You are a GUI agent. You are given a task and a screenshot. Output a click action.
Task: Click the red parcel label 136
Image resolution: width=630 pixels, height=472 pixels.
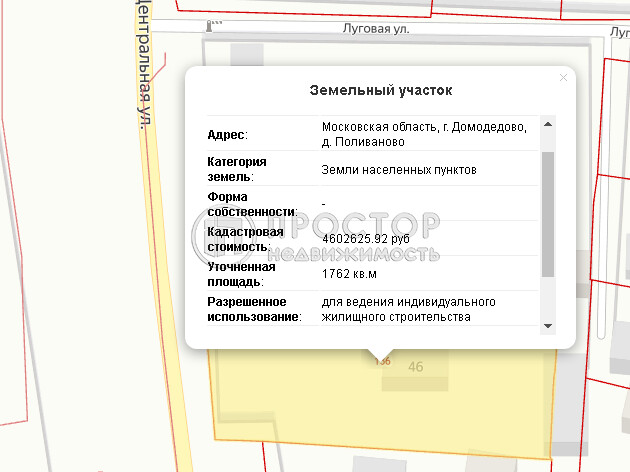382,361
